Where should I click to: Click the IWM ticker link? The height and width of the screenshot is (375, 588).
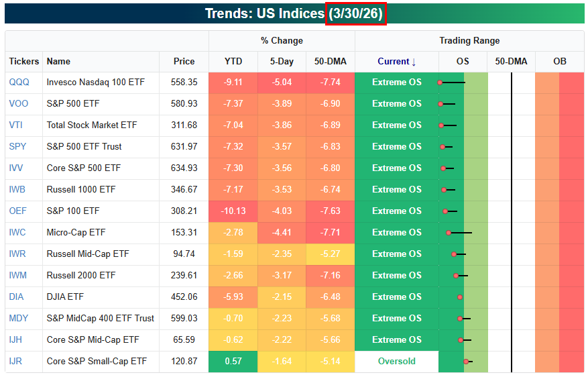17,275
